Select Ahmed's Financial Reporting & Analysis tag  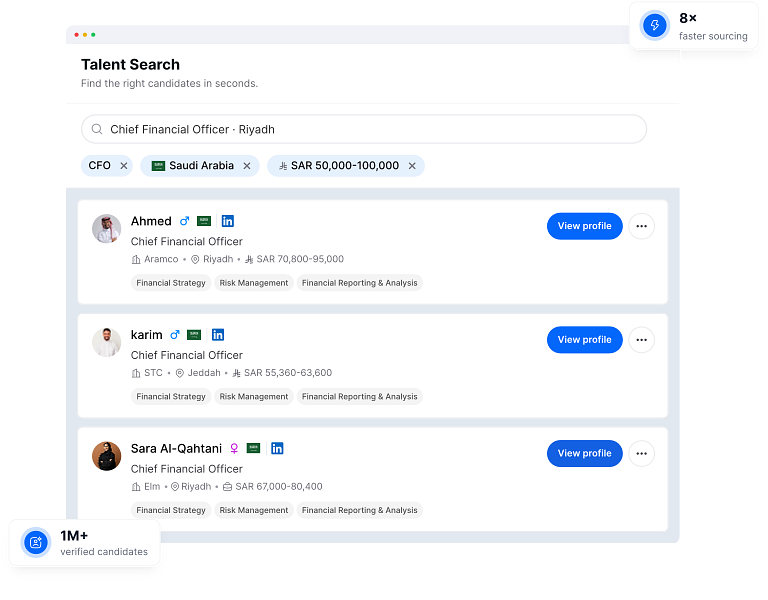(x=360, y=283)
